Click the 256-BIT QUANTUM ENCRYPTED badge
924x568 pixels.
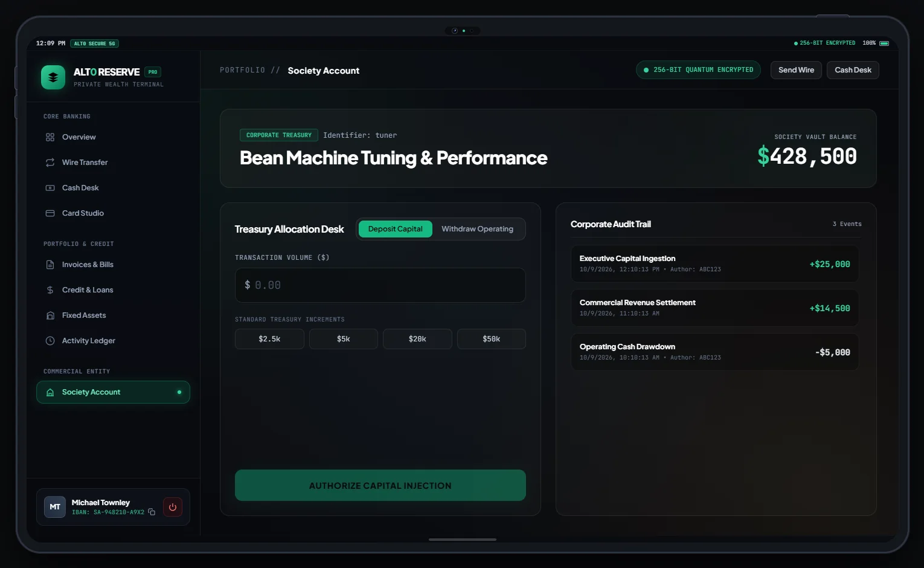pyautogui.click(x=698, y=70)
